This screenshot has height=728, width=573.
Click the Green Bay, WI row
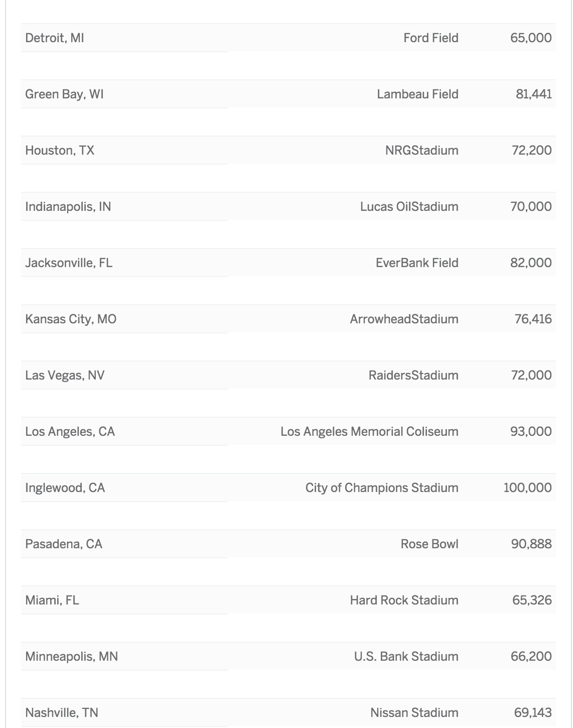coord(64,94)
